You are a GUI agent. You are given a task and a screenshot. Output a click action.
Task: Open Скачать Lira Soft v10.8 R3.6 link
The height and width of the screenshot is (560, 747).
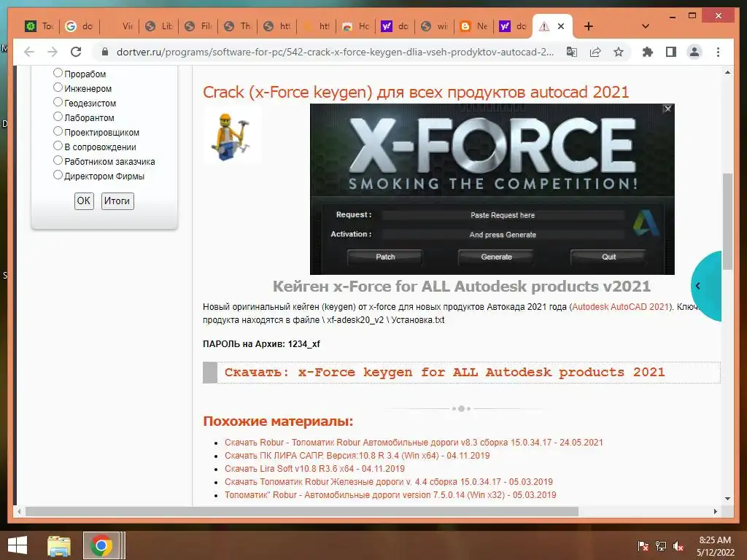314,469
